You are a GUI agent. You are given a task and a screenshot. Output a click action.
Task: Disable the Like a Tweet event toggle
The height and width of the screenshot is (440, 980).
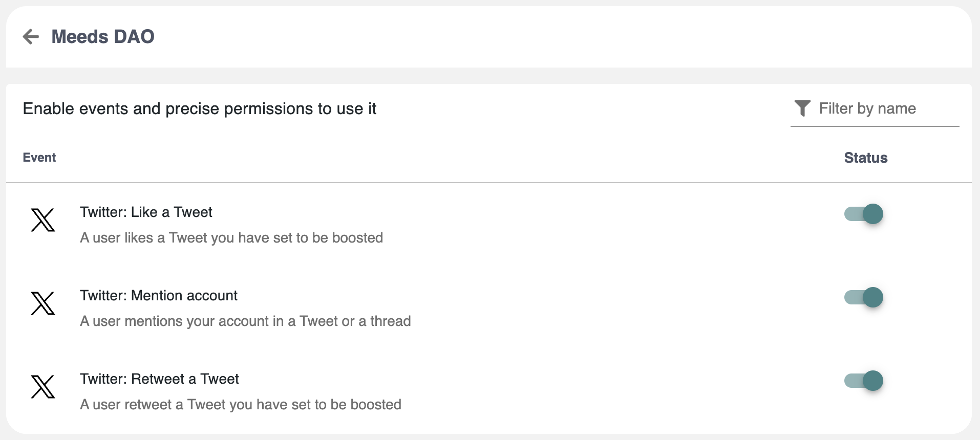[864, 214]
